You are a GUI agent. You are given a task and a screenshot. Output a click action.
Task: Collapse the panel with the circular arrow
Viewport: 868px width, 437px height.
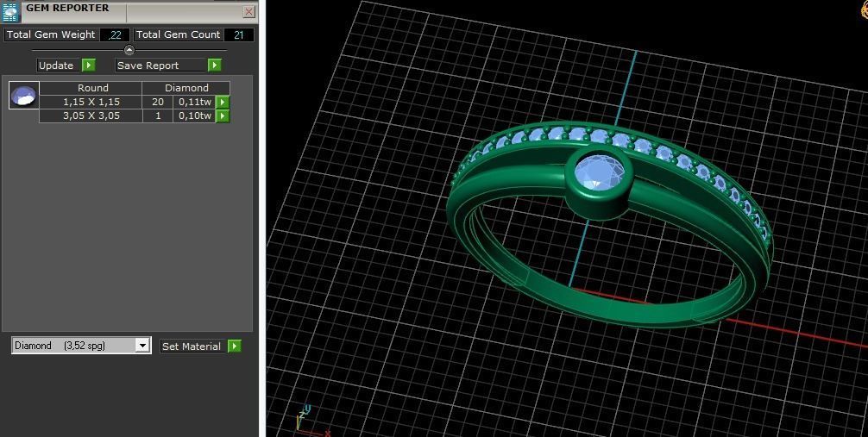[129, 50]
